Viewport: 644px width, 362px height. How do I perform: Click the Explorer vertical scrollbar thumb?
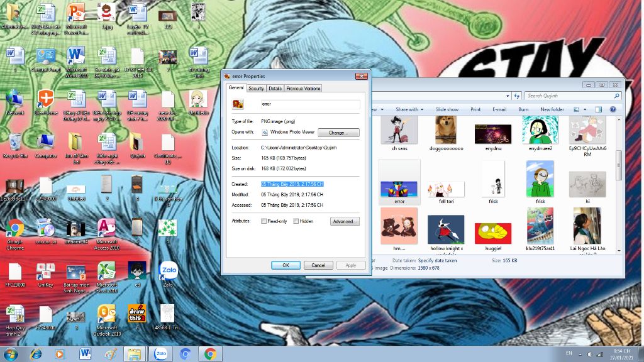[x=619, y=165]
